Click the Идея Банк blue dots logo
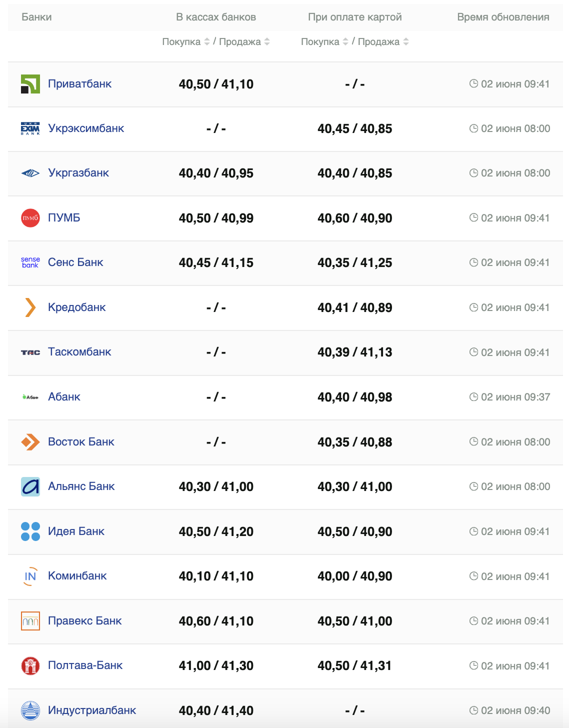The width and height of the screenshot is (569, 728). pyautogui.click(x=30, y=531)
